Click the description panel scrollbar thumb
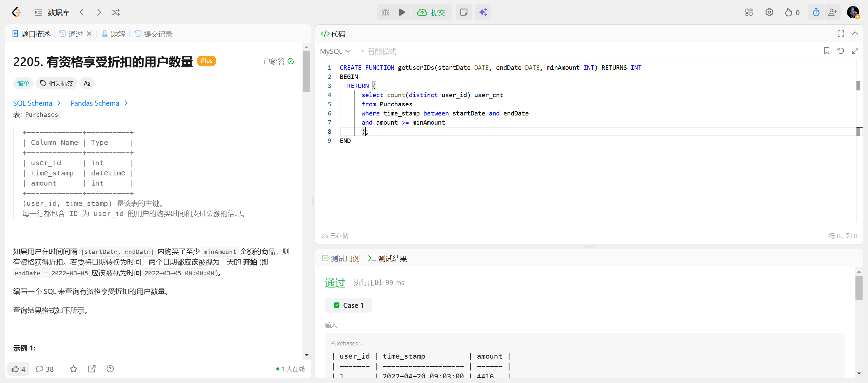 [307, 71]
